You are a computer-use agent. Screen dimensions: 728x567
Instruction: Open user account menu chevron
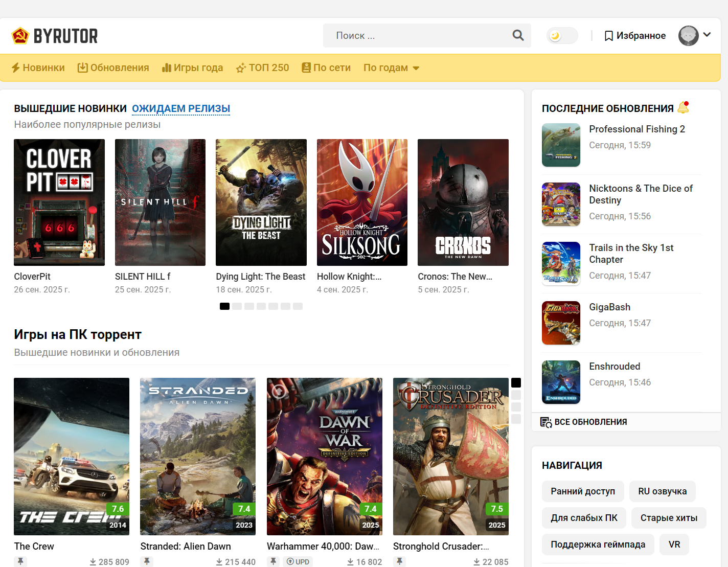point(707,35)
